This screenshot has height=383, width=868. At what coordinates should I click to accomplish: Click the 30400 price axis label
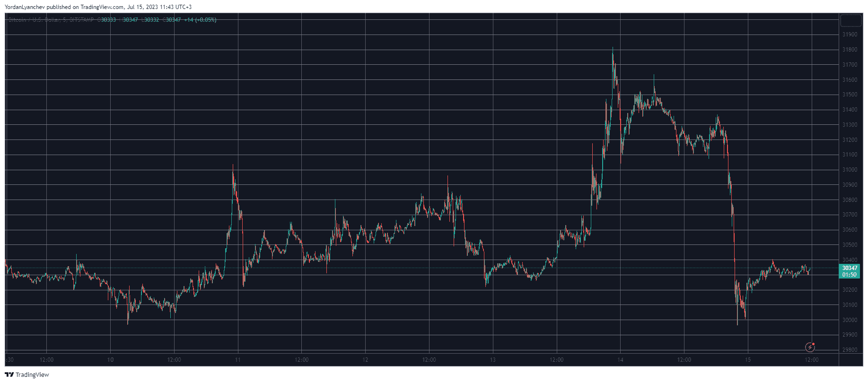point(850,260)
